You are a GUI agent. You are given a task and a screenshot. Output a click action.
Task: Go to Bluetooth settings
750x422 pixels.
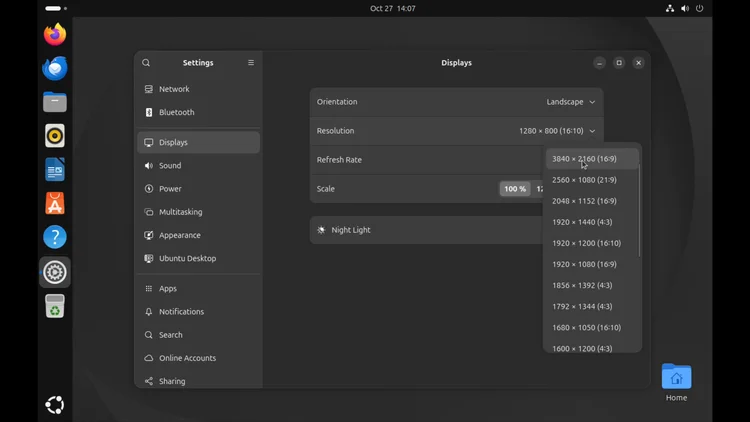pyautogui.click(x=199, y=112)
